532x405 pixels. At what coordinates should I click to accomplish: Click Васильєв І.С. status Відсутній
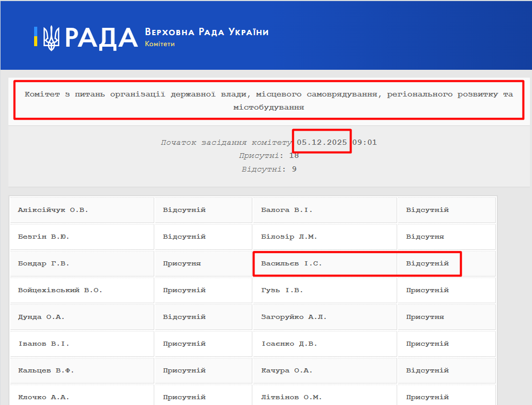428,263
